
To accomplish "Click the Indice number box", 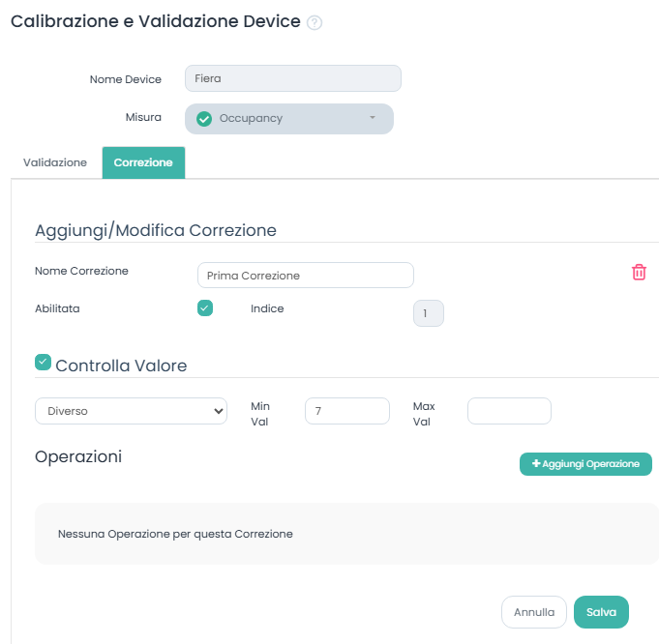I will tap(428, 313).
